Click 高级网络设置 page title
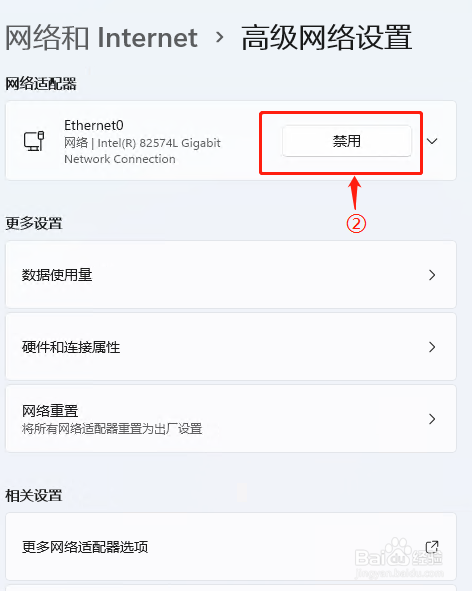 [x=326, y=38]
